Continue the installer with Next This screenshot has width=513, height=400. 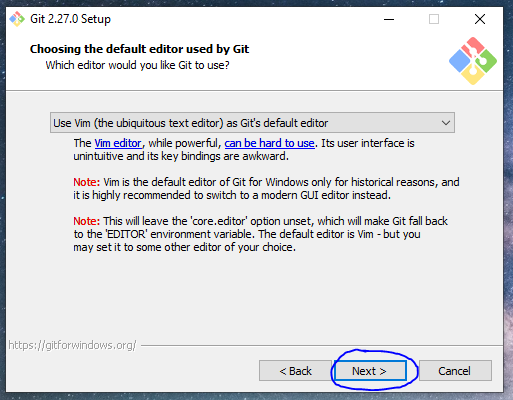(370, 371)
